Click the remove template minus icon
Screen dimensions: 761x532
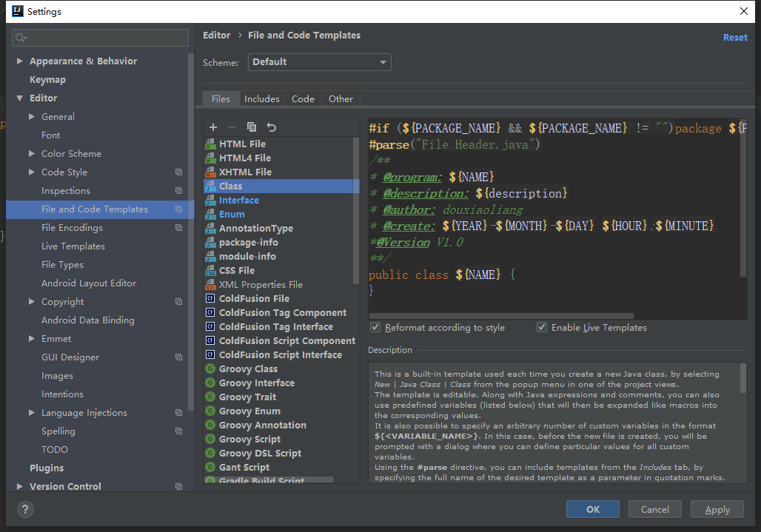coord(232,127)
